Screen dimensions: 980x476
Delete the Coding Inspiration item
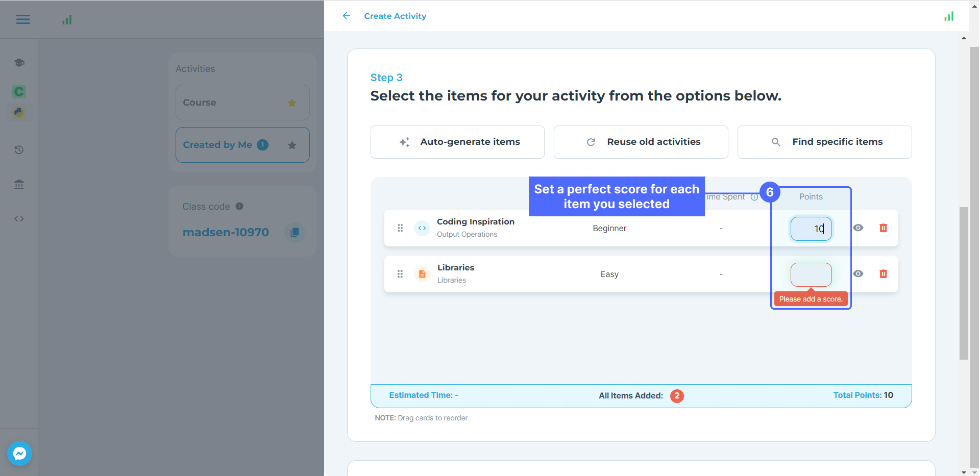click(x=883, y=228)
